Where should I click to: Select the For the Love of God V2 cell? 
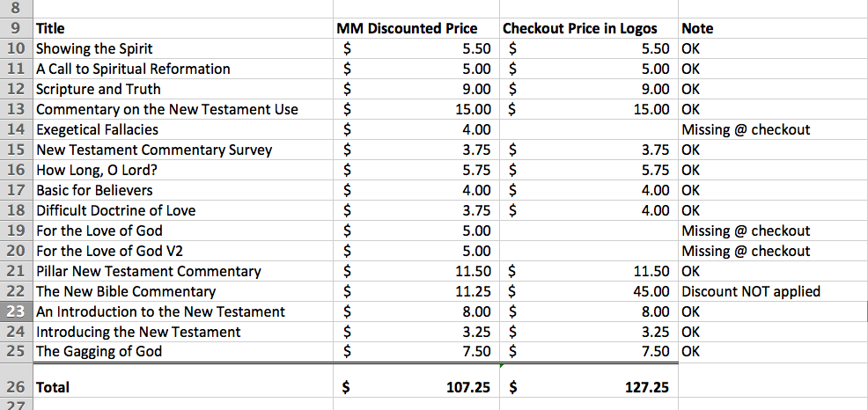pyautogui.click(x=183, y=251)
